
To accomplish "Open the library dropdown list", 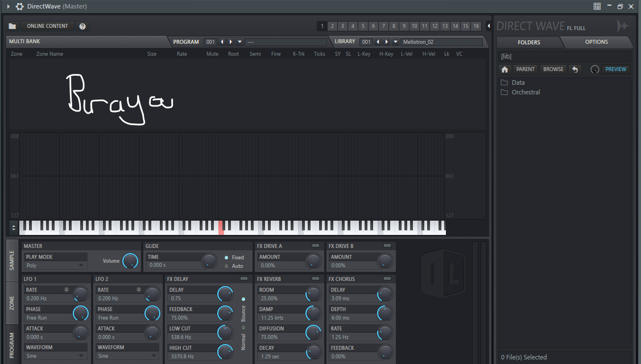I will pyautogui.click(x=395, y=42).
